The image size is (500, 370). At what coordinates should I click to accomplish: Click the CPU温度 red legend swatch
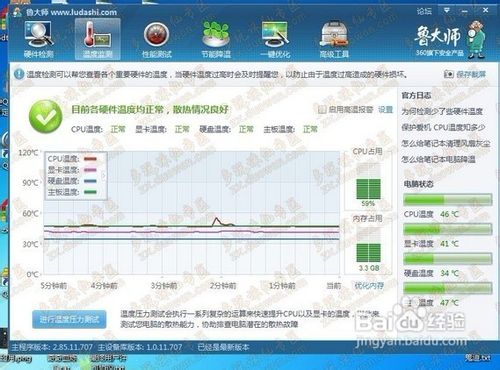click(90, 159)
